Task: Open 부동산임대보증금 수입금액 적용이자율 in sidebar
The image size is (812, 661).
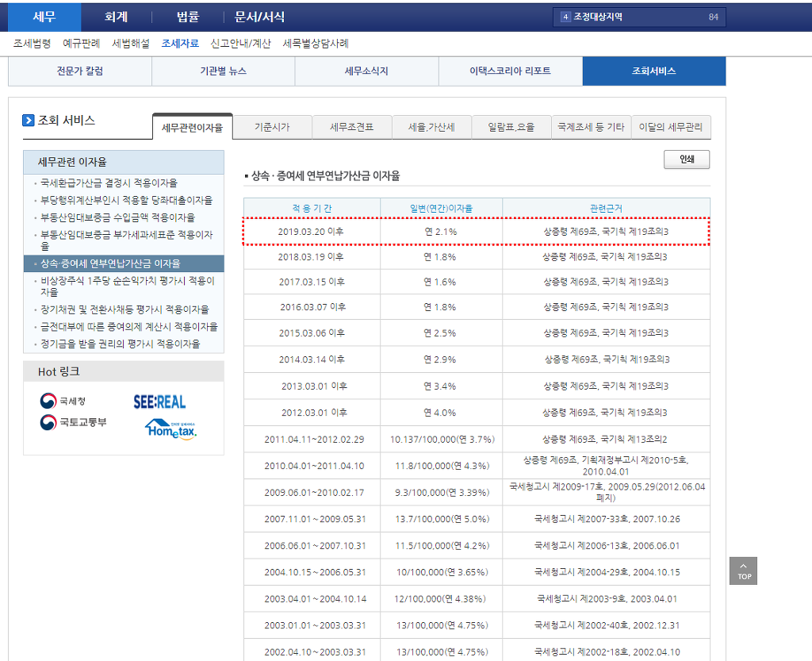Action: pyautogui.click(x=117, y=217)
